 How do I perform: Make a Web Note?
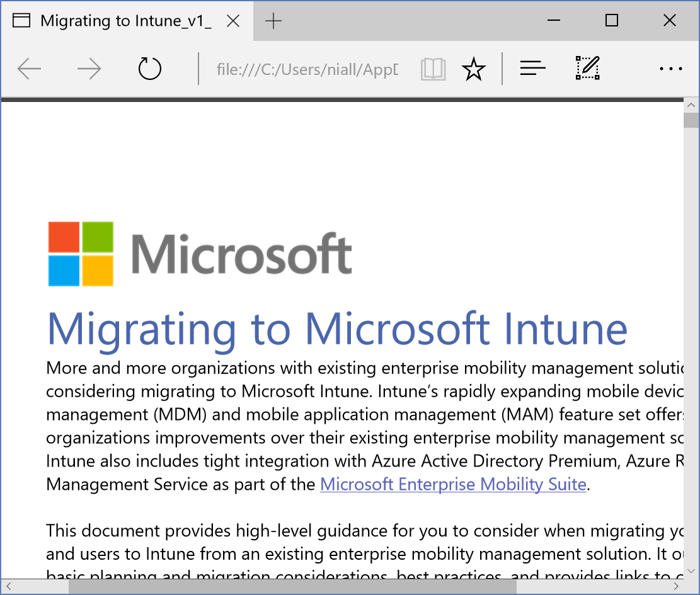coord(587,68)
